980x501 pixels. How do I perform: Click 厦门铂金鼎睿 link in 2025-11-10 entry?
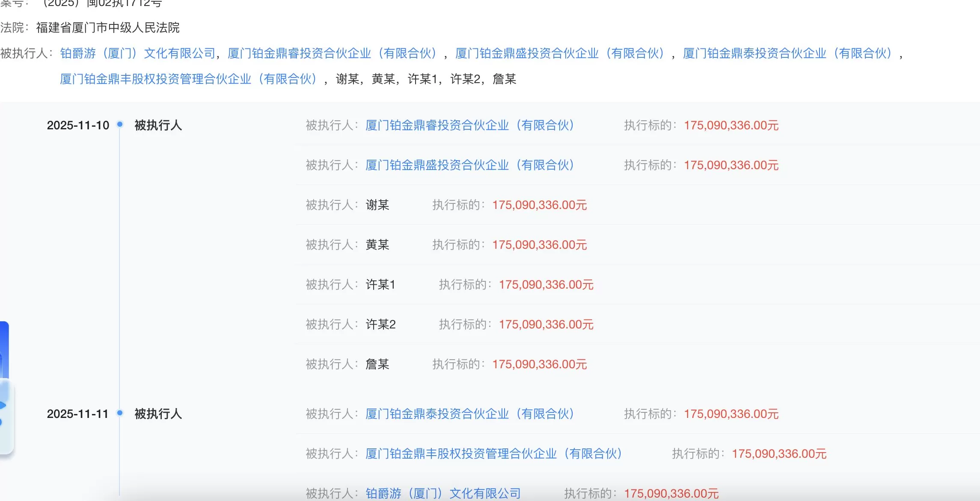469,125
